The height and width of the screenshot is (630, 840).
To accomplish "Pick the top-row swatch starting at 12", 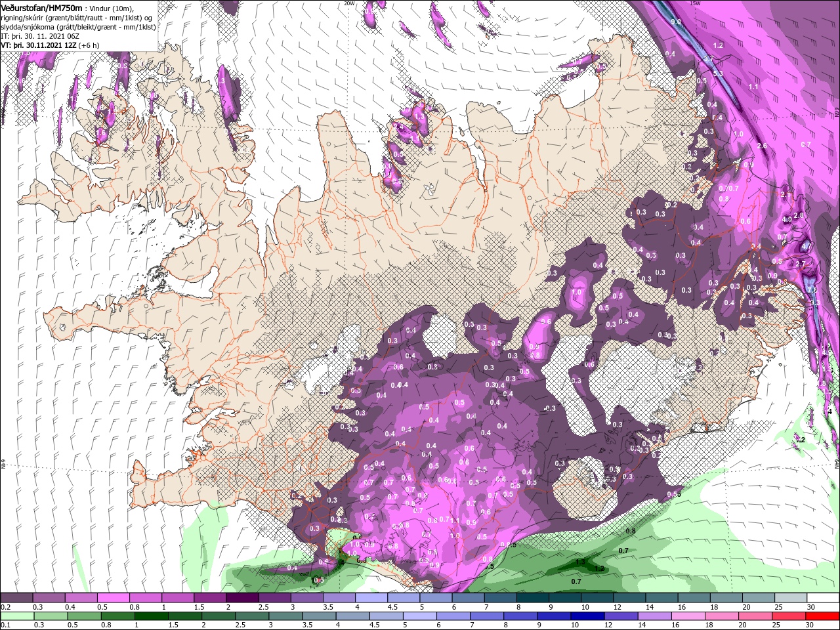I will pyautogui.click(x=630, y=598).
